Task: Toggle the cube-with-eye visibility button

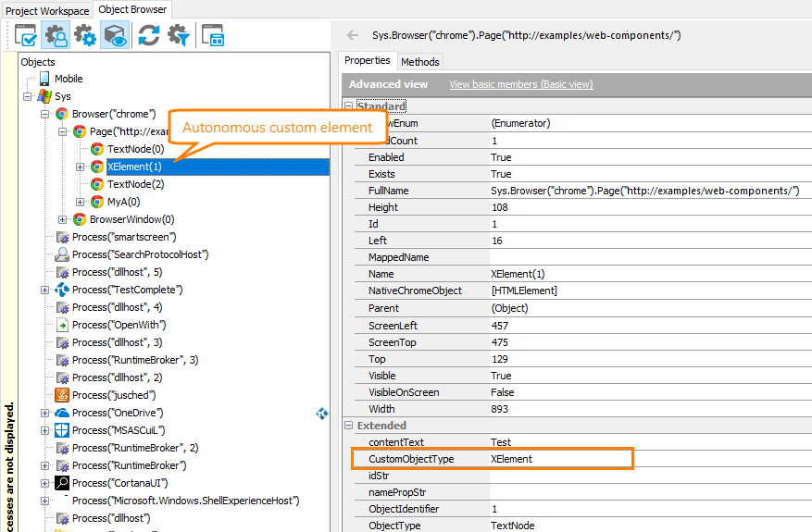Action: coord(115,35)
